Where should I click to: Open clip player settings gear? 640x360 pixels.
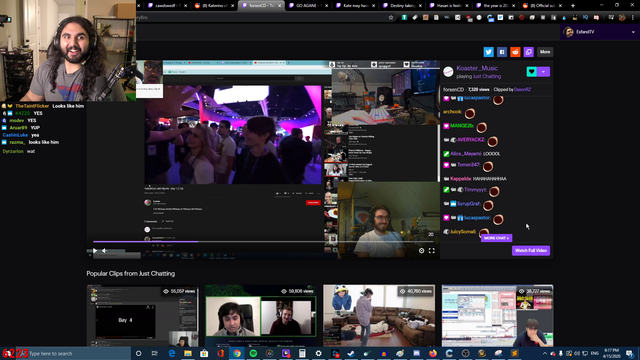(422, 251)
